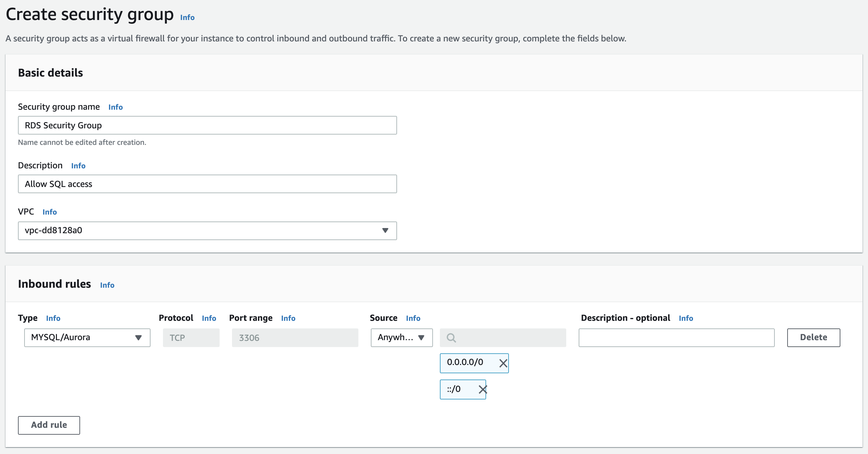868x454 pixels.
Task: Open the Source column Info link
Action: point(413,318)
